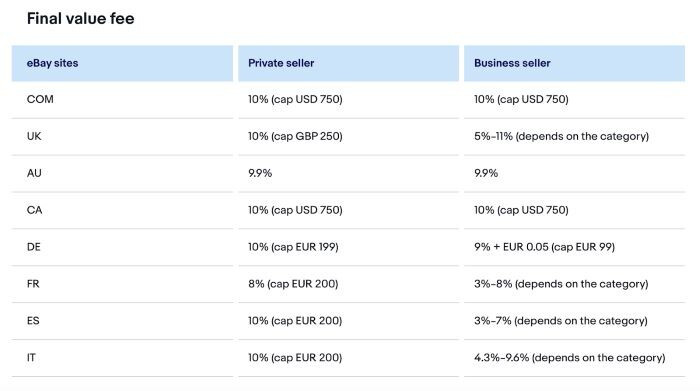This screenshot has width=700, height=391.
Task: Select the 10% (cap EUR 199) cell
Action: [293, 247]
